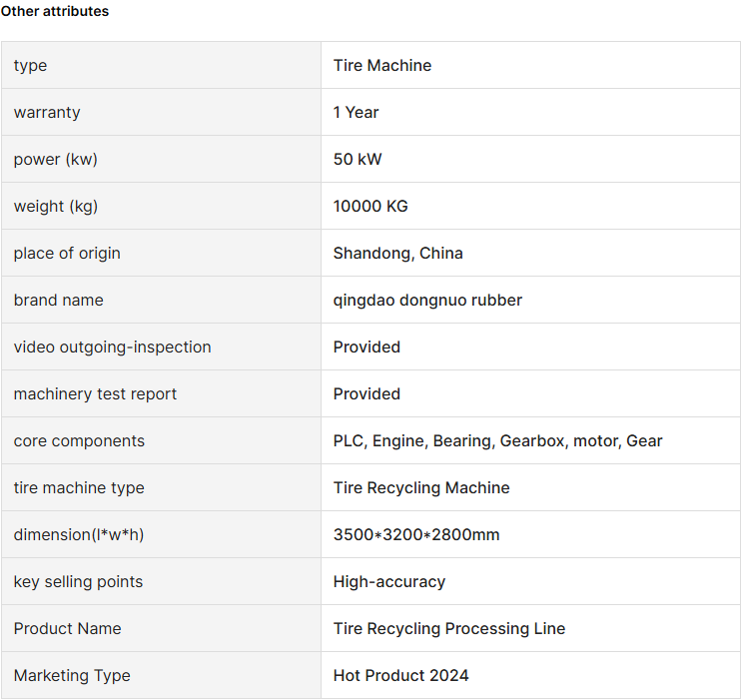Select the '1 Year' warranty value
741x700 pixels.
point(356,112)
